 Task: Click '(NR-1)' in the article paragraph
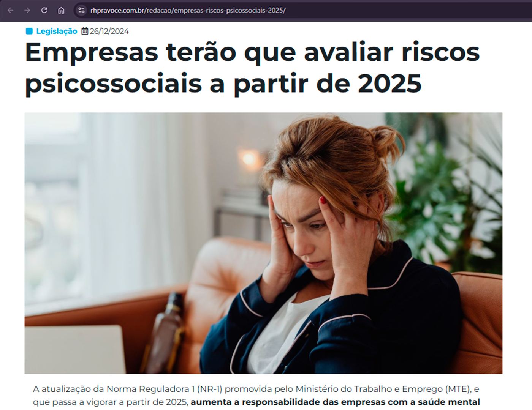coord(209,389)
